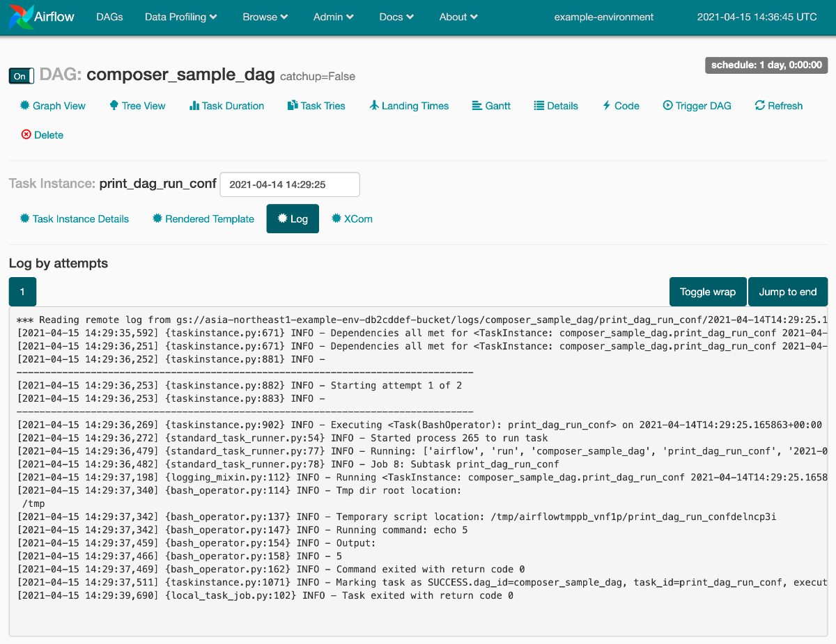The image size is (836, 644).
Task: Open the Details link text
Action: pyautogui.click(x=563, y=106)
